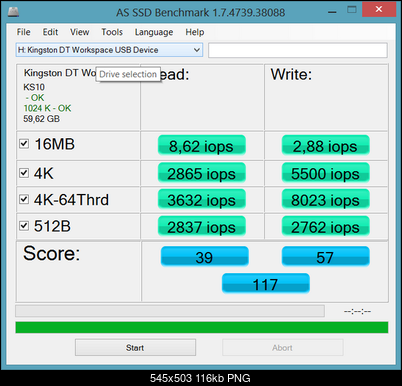Click the 512B read result 2837 iops

click(202, 226)
